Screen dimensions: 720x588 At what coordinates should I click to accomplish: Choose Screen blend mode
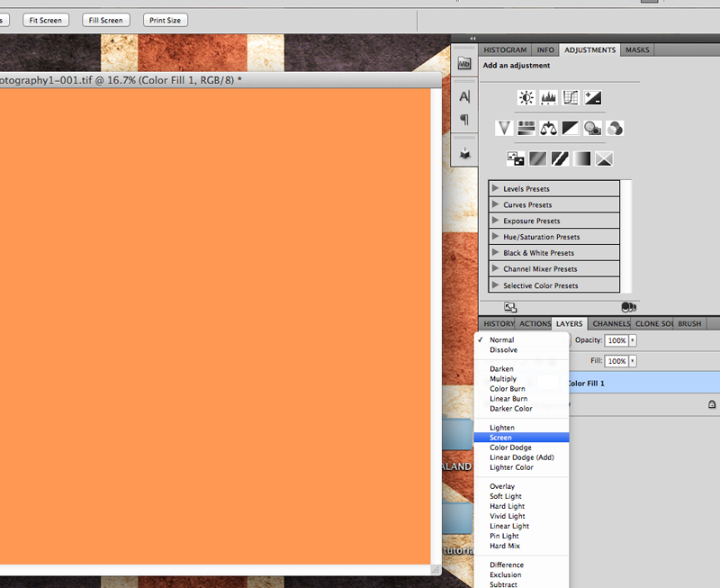522,438
